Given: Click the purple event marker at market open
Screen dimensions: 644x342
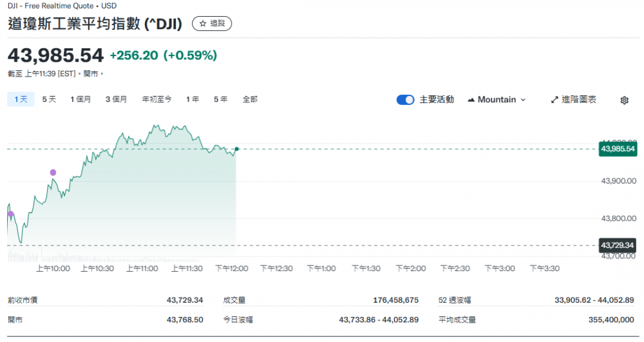Looking at the screenshot, I should pos(10,214).
